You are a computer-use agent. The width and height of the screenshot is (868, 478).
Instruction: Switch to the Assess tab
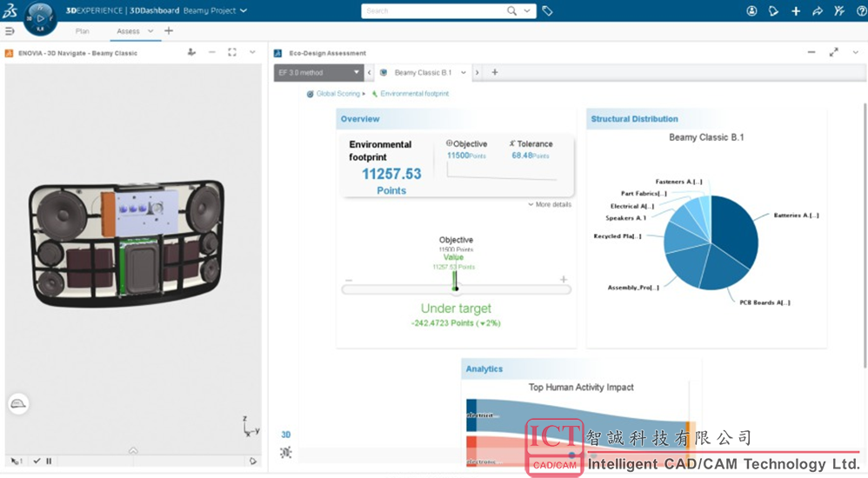click(x=128, y=31)
